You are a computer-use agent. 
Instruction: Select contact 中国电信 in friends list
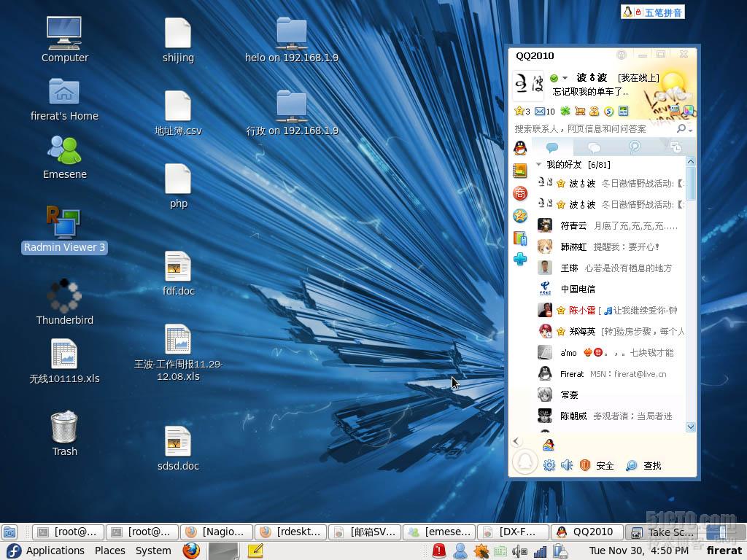click(610, 289)
